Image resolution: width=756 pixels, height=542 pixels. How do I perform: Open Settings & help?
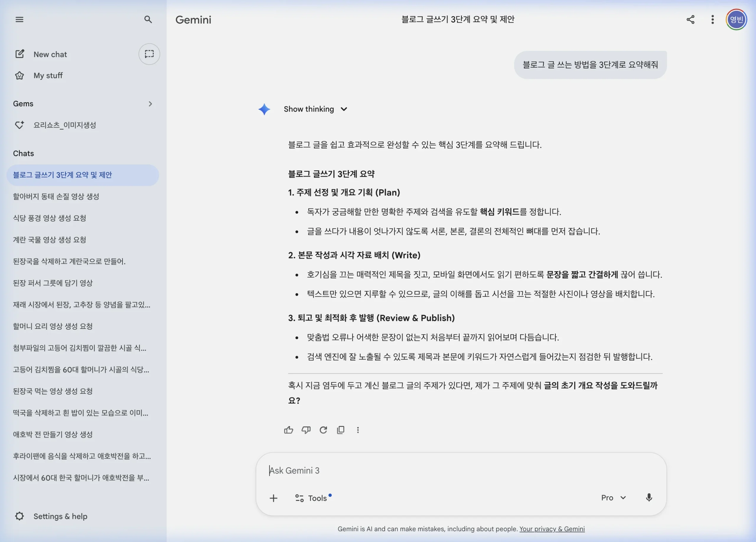pos(60,516)
